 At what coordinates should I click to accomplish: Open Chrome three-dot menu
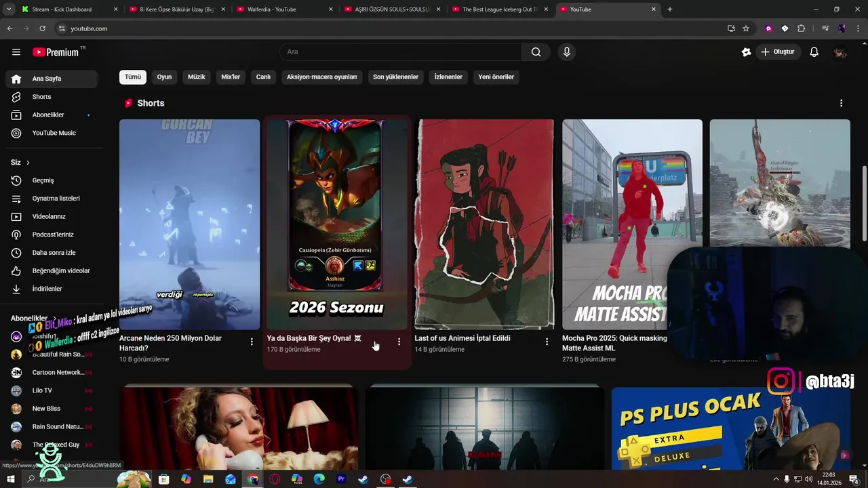tap(857, 28)
